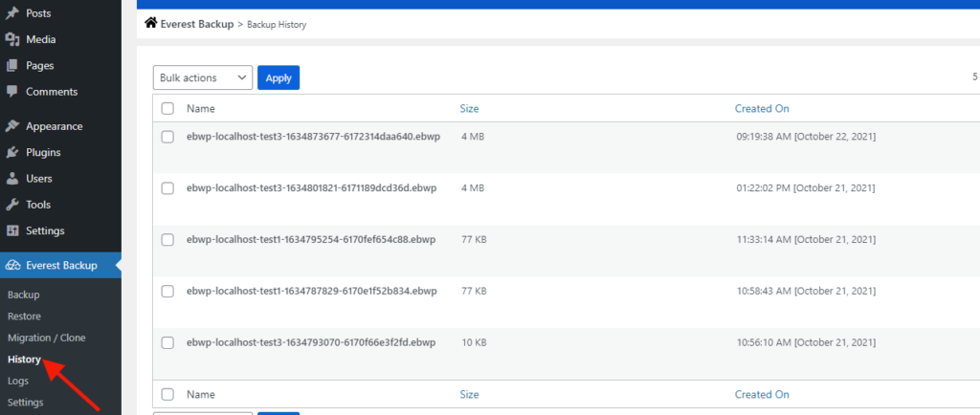
Task: Click the blue Apply button
Action: tap(278, 78)
